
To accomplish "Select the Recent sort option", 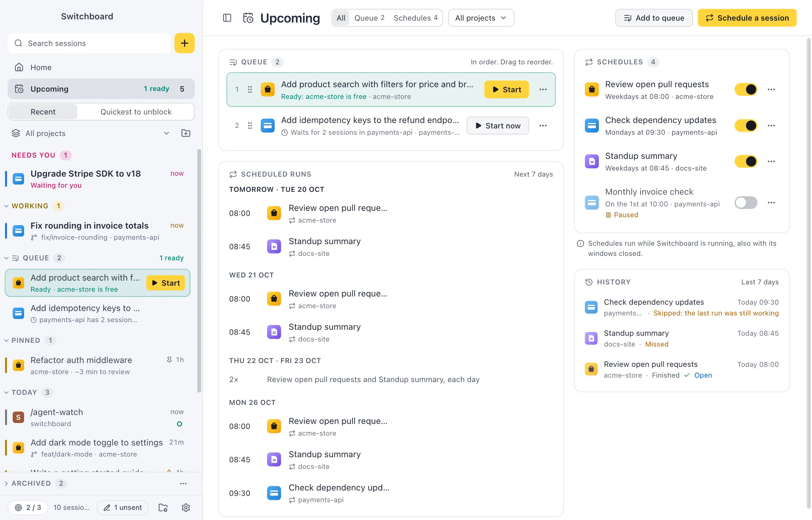I will tap(43, 112).
